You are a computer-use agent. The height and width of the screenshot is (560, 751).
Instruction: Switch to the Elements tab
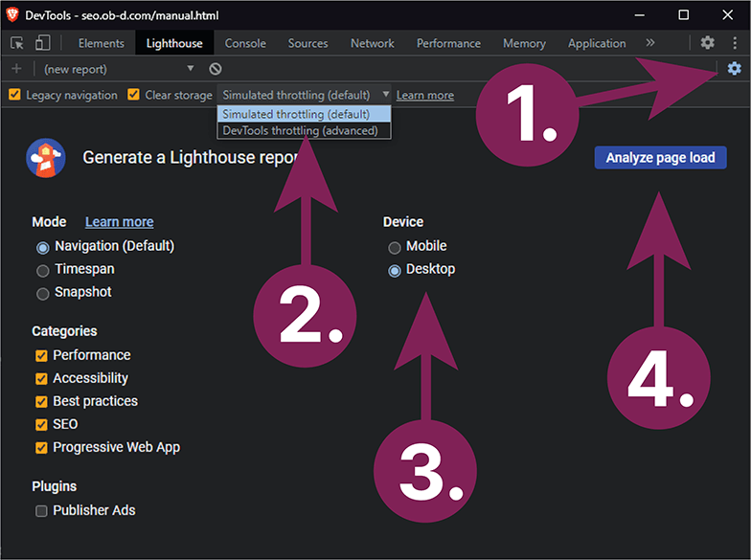(x=102, y=43)
